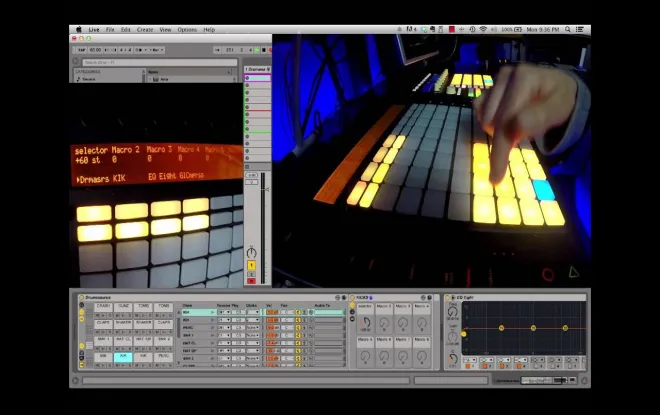Click the EQ Eight Freq knob
The height and width of the screenshot is (415, 660).
point(452,312)
